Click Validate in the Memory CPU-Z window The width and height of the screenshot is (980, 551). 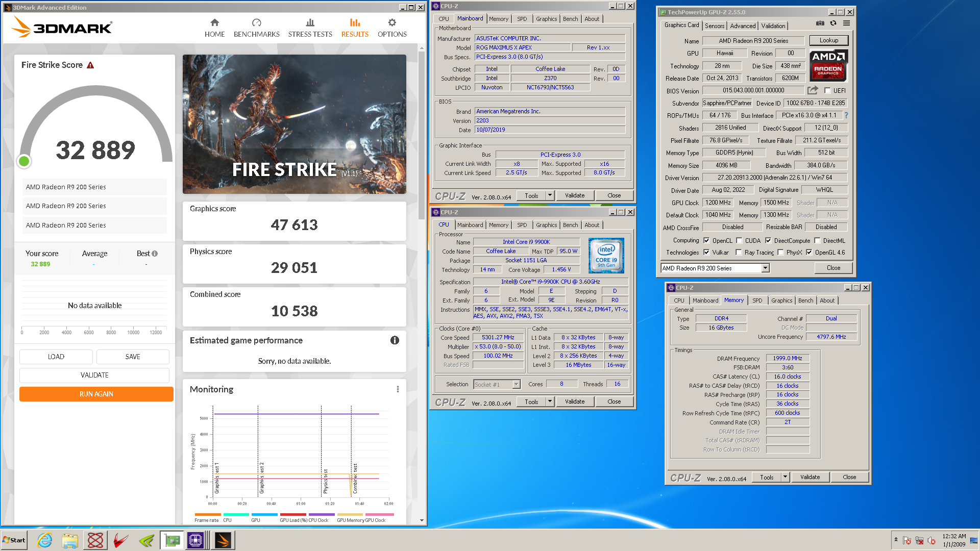[x=810, y=477]
